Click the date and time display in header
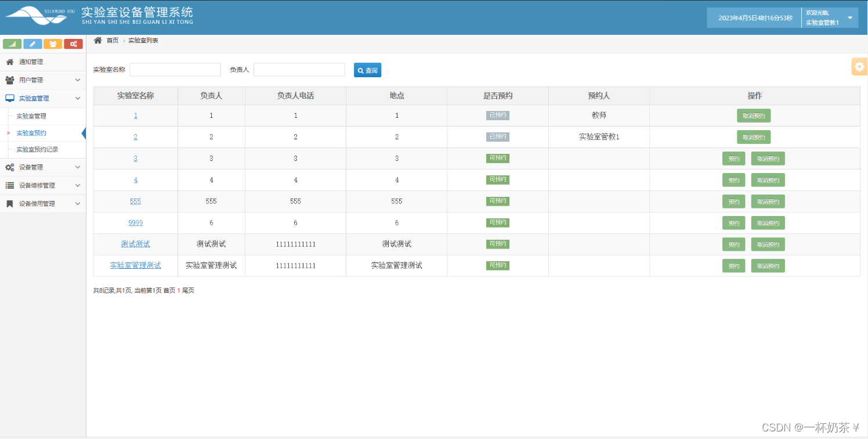 [755, 18]
